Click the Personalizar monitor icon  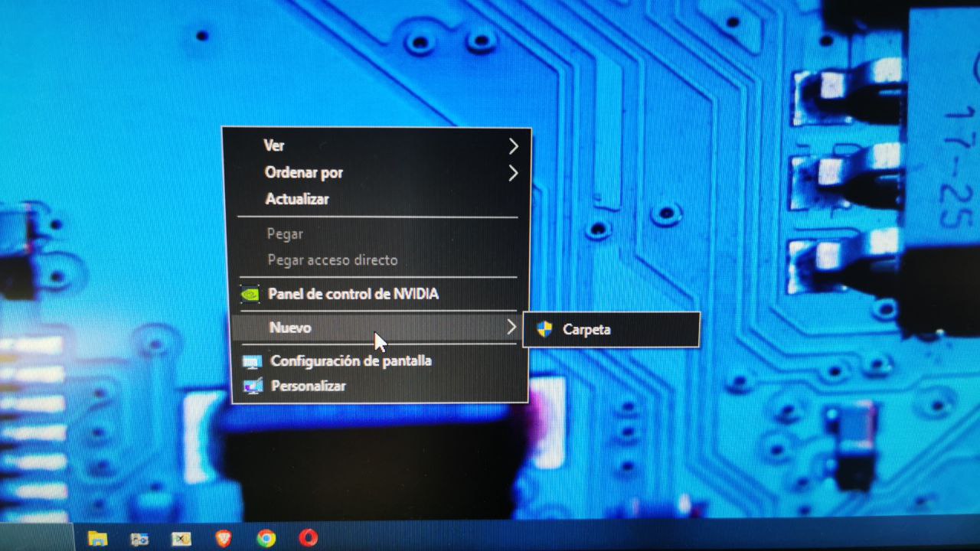pyautogui.click(x=253, y=386)
